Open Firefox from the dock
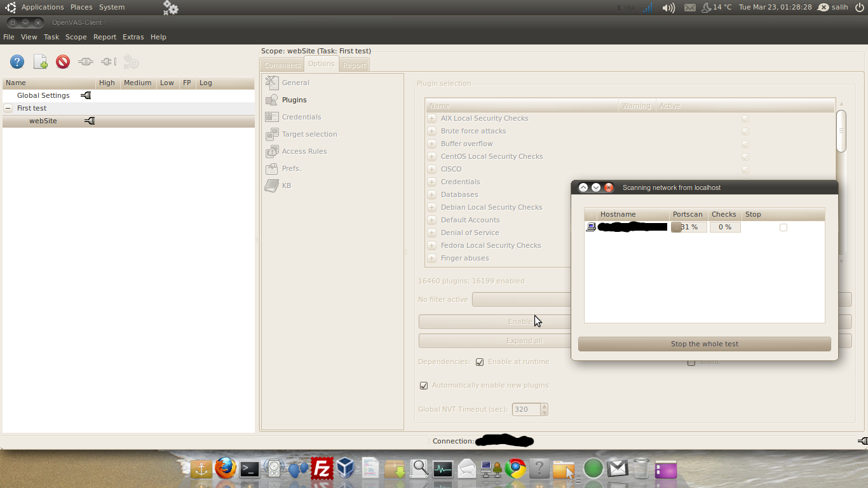Screen dimensions: 868x488 (225, 469)
